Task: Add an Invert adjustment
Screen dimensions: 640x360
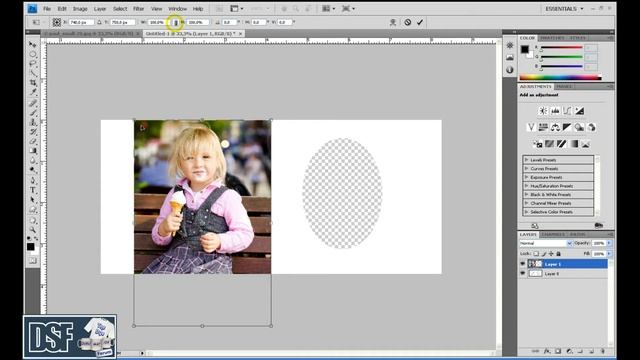Action: (x=538, y=144)
